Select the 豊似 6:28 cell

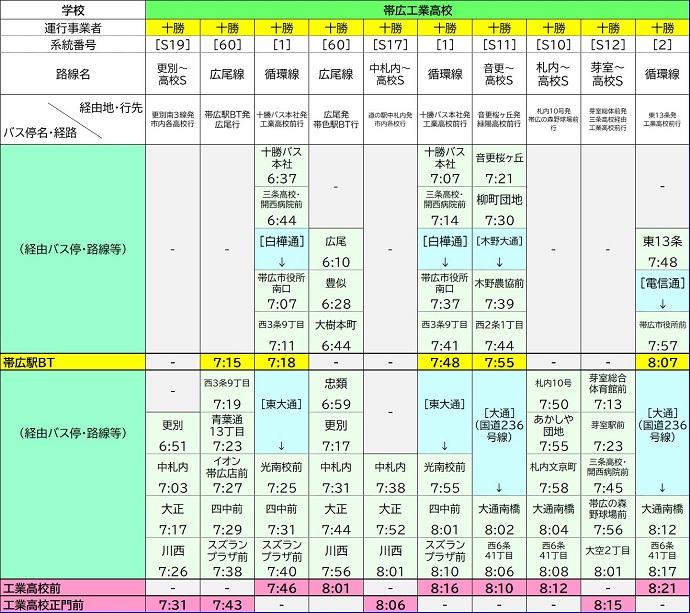[x=336, y=291]
